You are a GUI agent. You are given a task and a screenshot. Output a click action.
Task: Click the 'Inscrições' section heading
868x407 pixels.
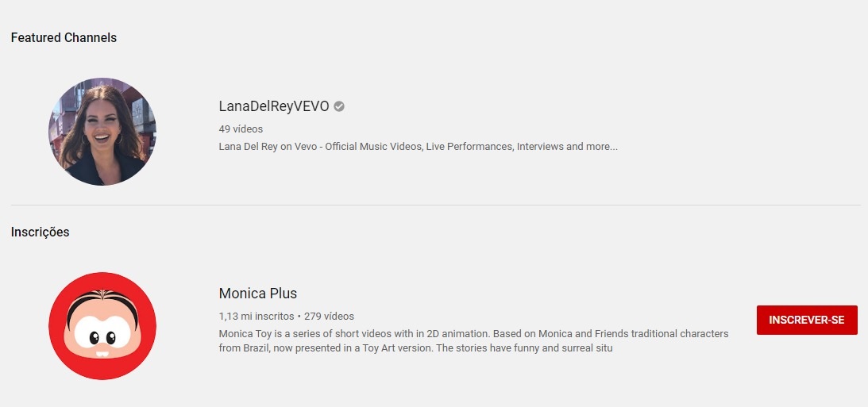40,232
